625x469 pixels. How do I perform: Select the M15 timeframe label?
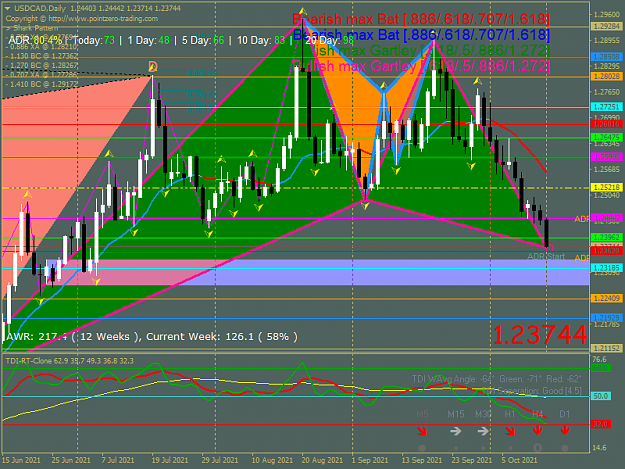click(456, 414)
